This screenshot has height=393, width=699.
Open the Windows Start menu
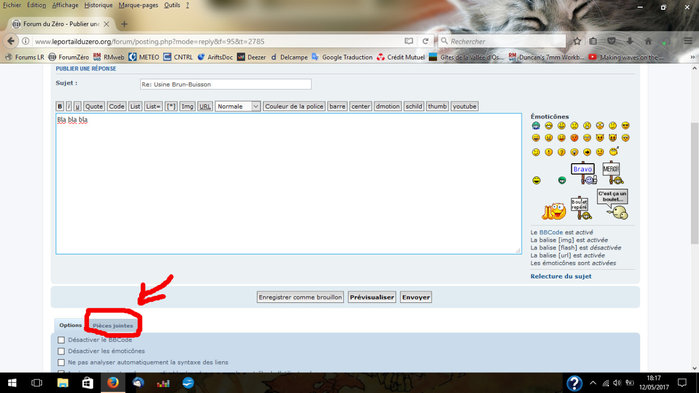tap(12, 383)
